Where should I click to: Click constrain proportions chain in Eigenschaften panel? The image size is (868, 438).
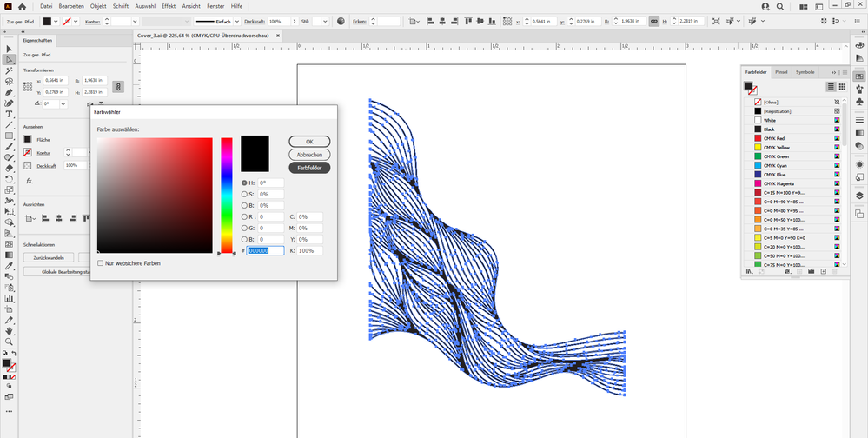(118, 86)
